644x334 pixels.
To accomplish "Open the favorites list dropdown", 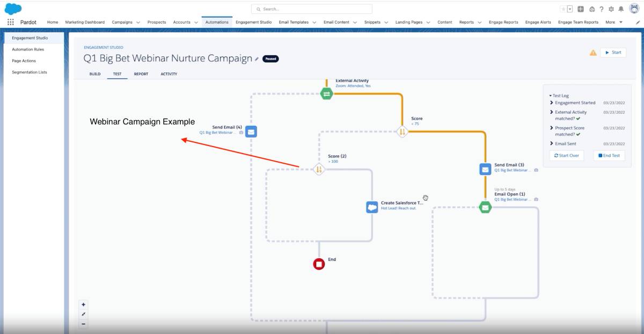I will (x=569, y=9).
